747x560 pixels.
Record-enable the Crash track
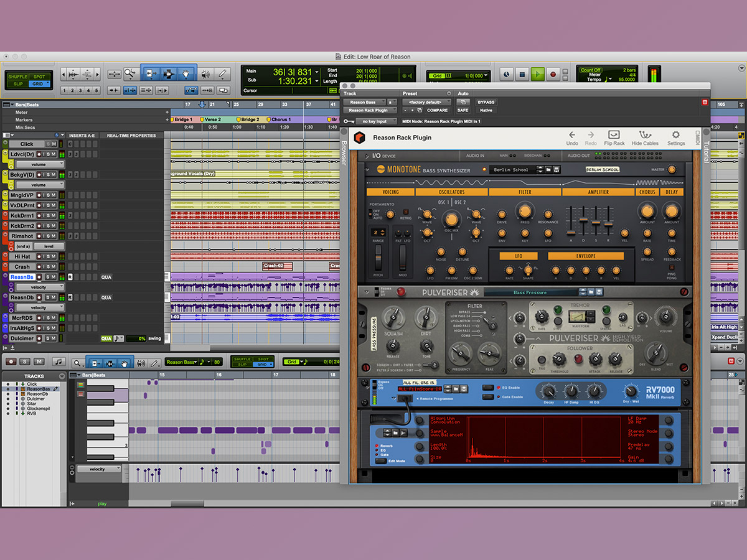pyautogui.click(x=39, y=266)
